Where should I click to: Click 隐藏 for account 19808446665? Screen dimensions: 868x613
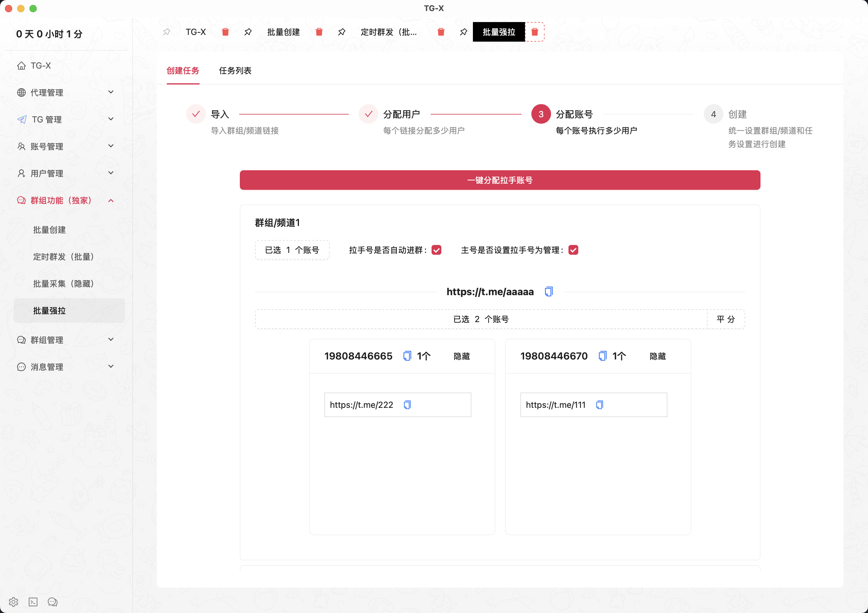(x=462, y=356)
